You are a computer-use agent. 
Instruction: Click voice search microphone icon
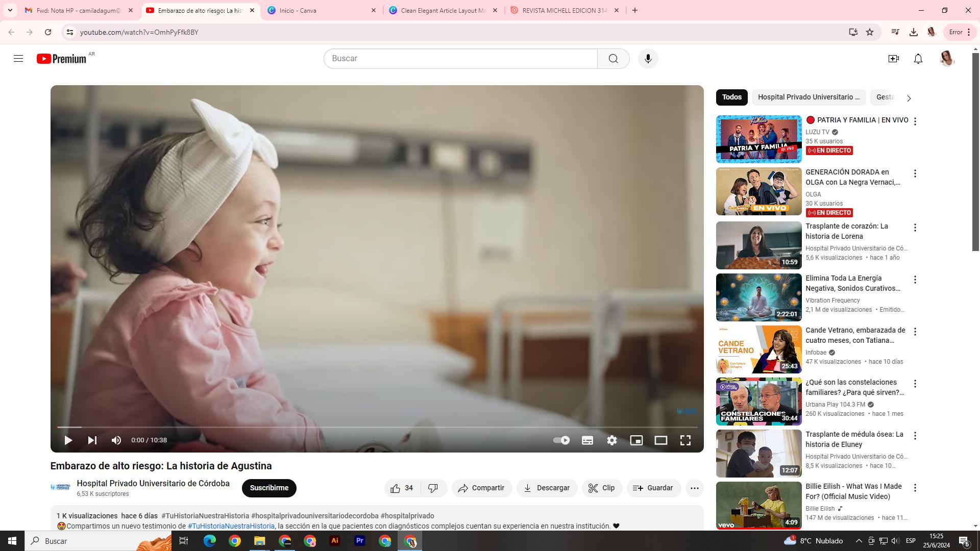pos(648,59)
